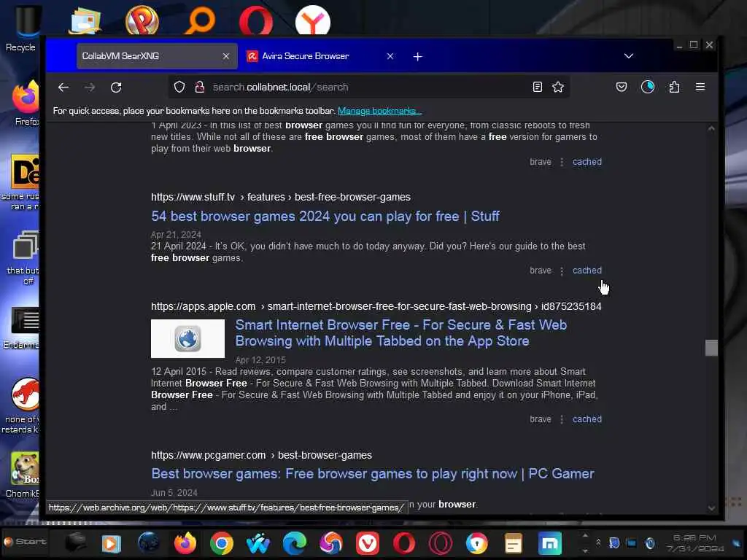Expand options dots beside brave on App Store result
This screenshot has width=747, height=560.
point(562,419)
